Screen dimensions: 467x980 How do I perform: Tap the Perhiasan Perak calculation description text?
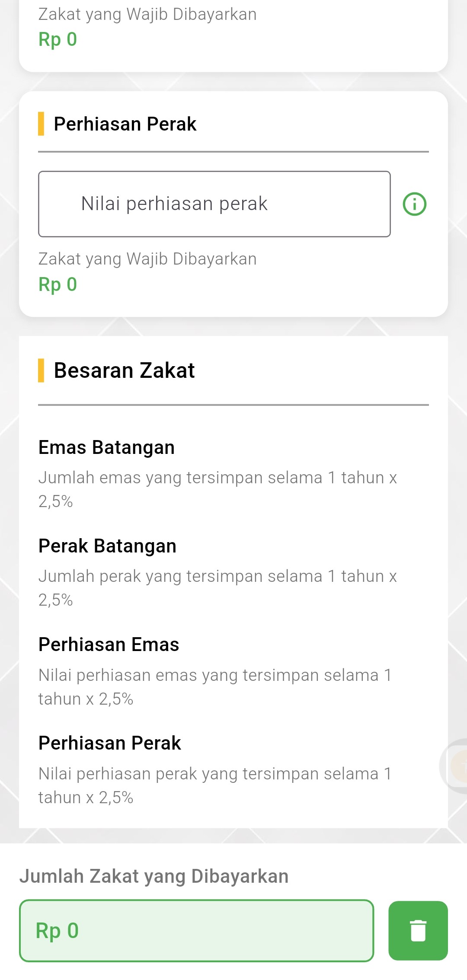coord(215,785)
